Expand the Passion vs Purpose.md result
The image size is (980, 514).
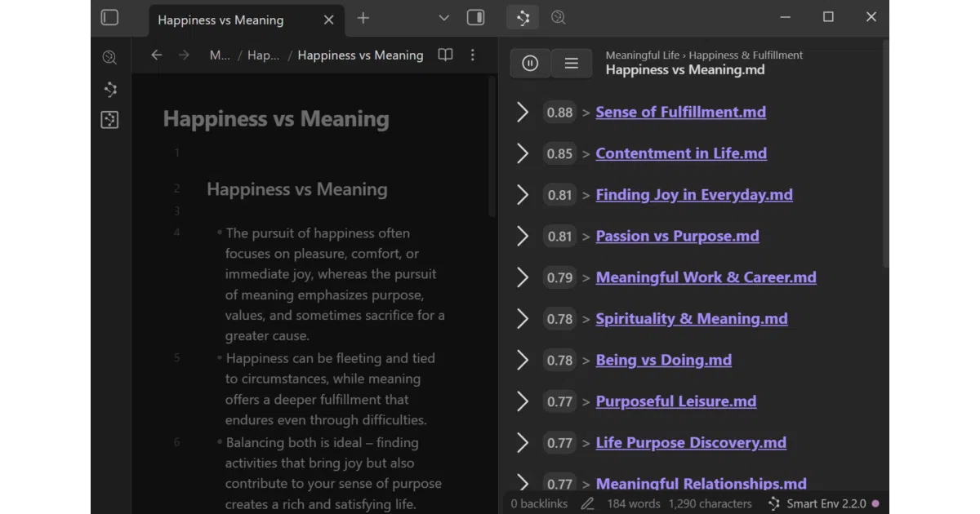click(523, 236)
